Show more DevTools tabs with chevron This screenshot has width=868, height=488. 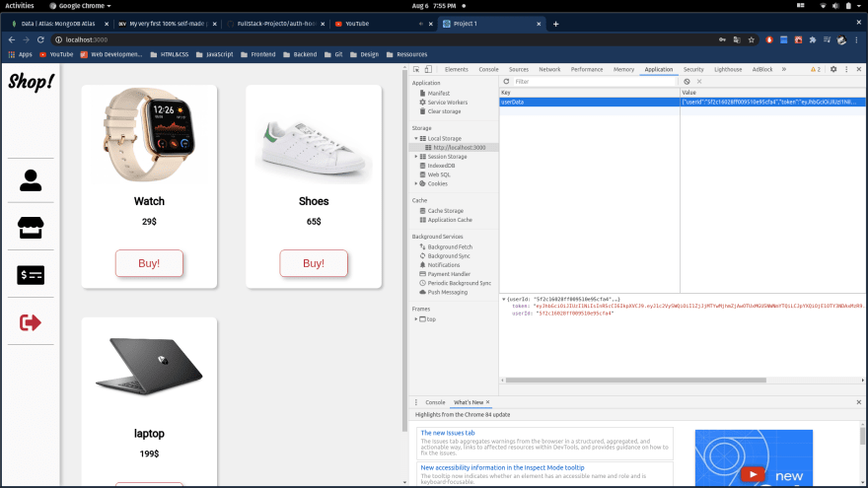point(784,69)
